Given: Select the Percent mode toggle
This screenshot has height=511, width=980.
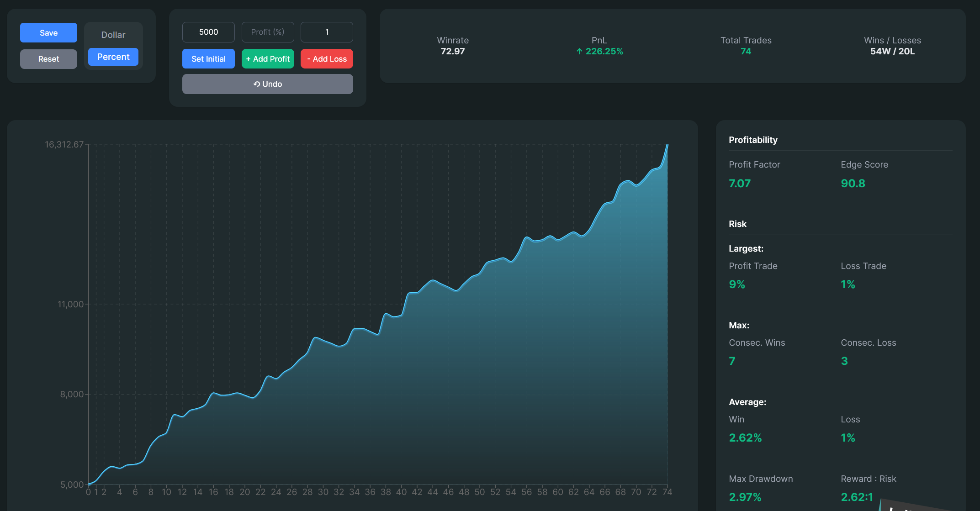Looking at the screenshot, I should pyautogui.click(x=113, y=57).
